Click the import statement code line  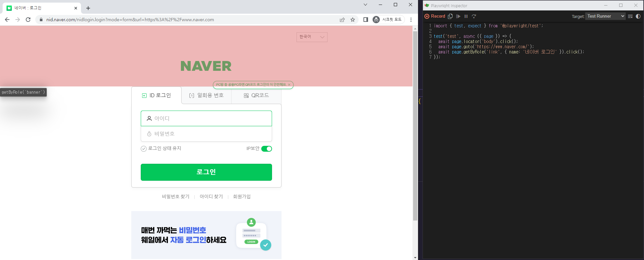(489, 26)
